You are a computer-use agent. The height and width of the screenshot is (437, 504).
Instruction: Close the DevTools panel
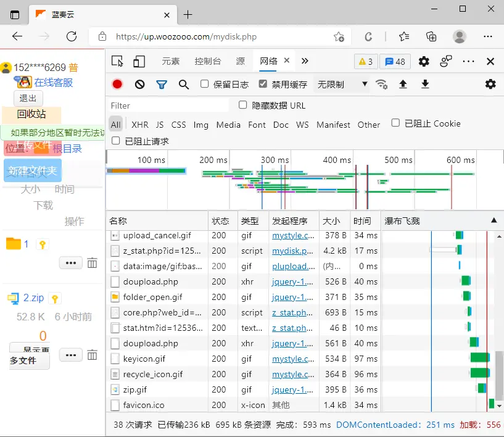(x=490, y=61)
